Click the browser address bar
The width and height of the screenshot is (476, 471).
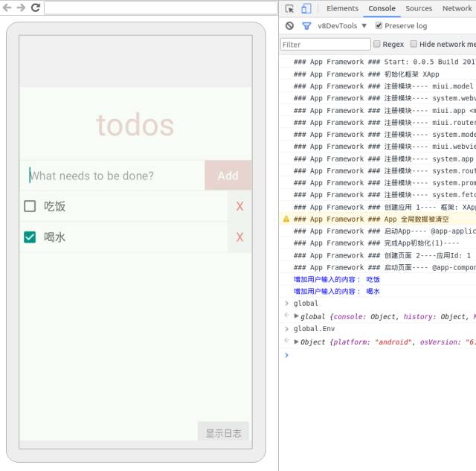click(161, 8)
